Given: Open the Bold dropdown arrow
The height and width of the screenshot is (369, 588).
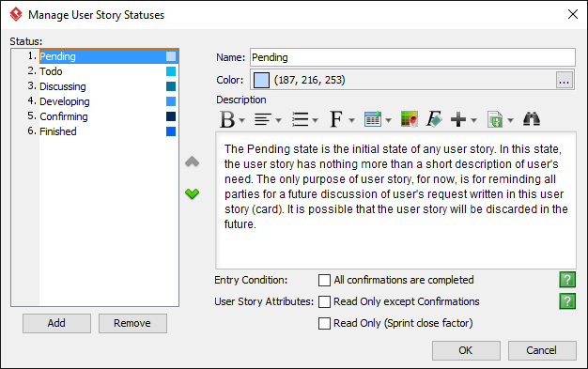Looking at the screenshot, I should (242, 120).
